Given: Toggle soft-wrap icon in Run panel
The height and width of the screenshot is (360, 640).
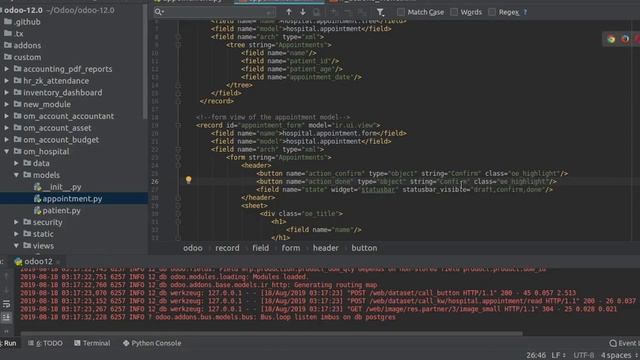Looking at the screenshot, I should [7, 304].
